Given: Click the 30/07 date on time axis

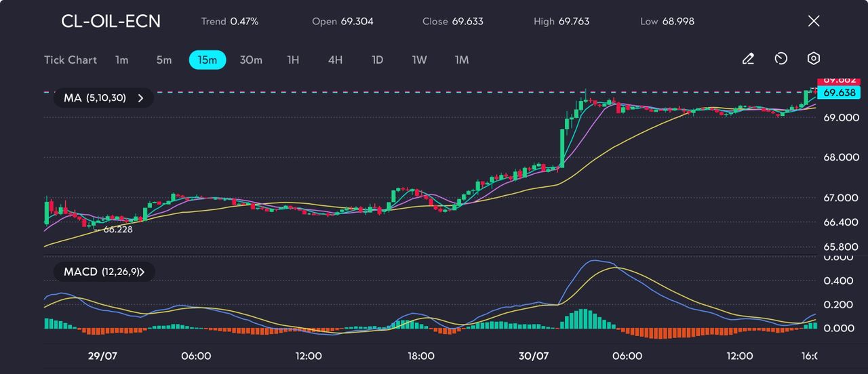Looking at the screenshot, I should tap(533, 356).
